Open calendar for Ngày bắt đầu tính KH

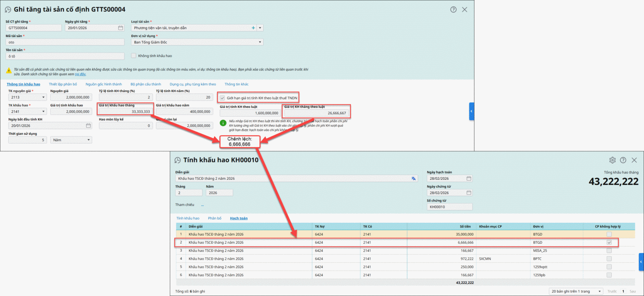coord(88,126)
